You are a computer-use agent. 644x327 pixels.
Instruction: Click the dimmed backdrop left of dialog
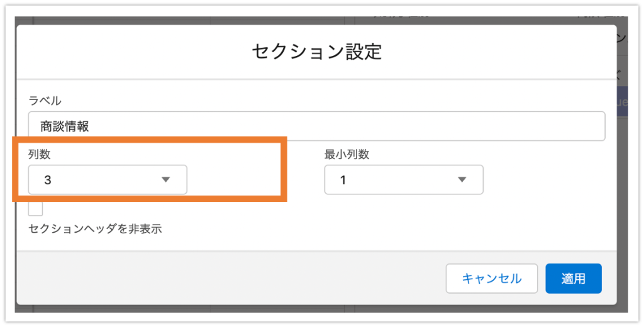(16, 164)
